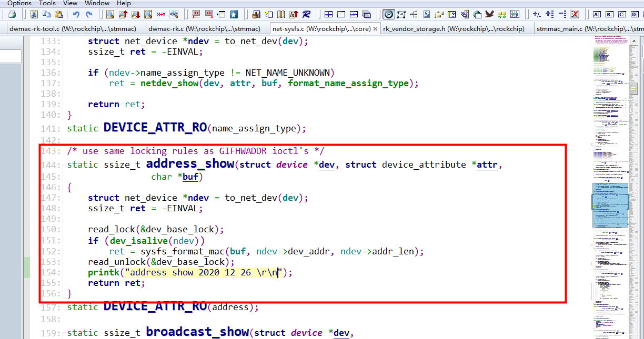This screenshot has width=644, height=339.
Task: Search forward with the down-arrow icon
Action: (136, 14)
